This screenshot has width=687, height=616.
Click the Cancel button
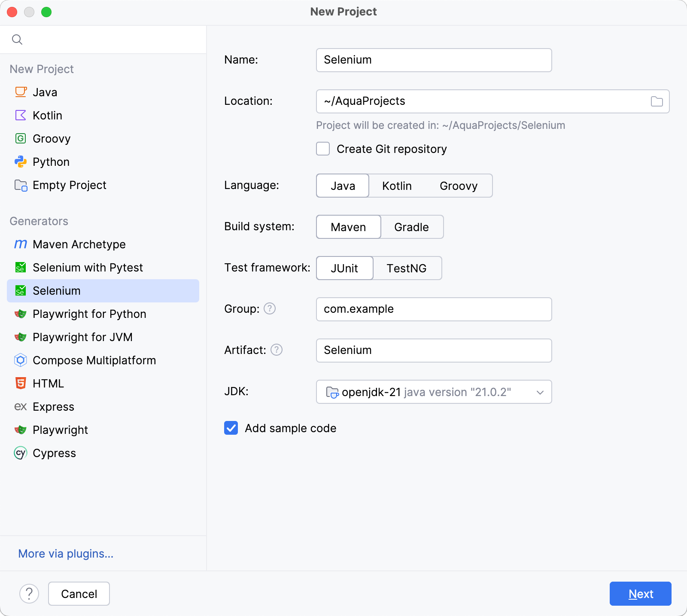pyautogui.click(x=79, y=594)
